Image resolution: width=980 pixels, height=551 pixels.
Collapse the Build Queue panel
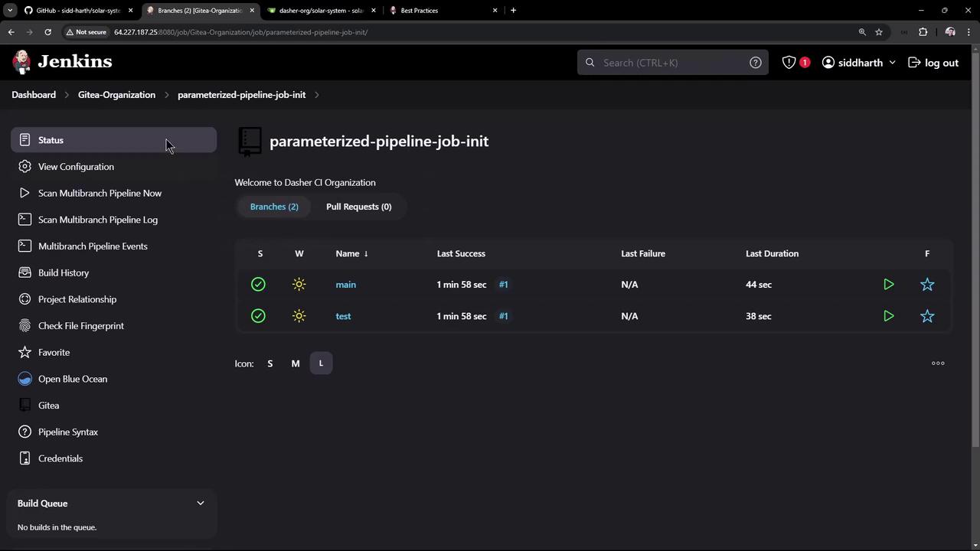201,504
